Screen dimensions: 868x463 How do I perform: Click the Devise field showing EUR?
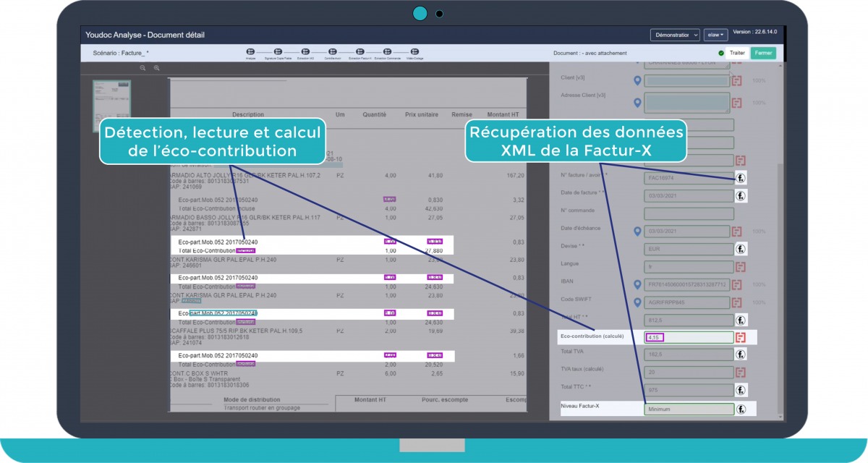(x=688, y=248)
